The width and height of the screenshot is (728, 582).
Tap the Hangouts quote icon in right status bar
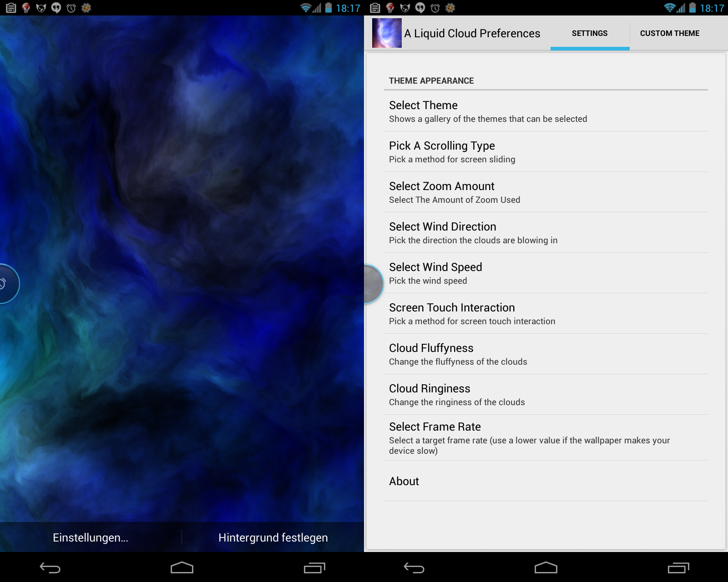click(420, 8)
